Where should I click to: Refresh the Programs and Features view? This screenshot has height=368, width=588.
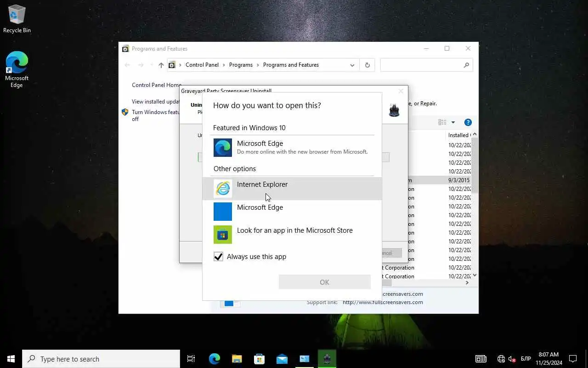tap(367, 65)
